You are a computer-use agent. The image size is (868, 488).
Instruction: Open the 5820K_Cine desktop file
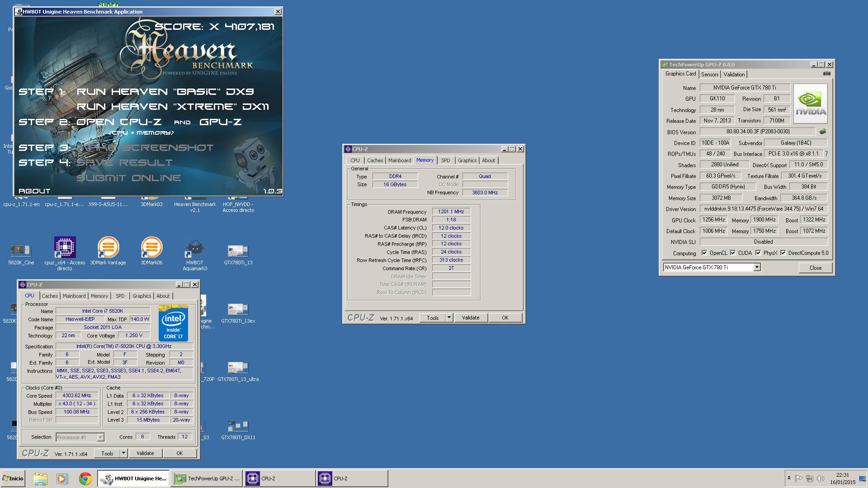point(21,254)
